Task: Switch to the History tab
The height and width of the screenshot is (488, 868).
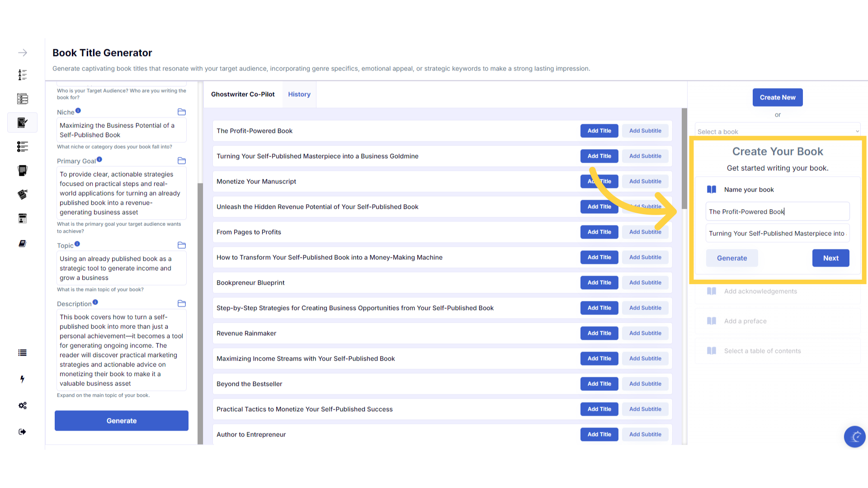Action: [x=299, y=94]
